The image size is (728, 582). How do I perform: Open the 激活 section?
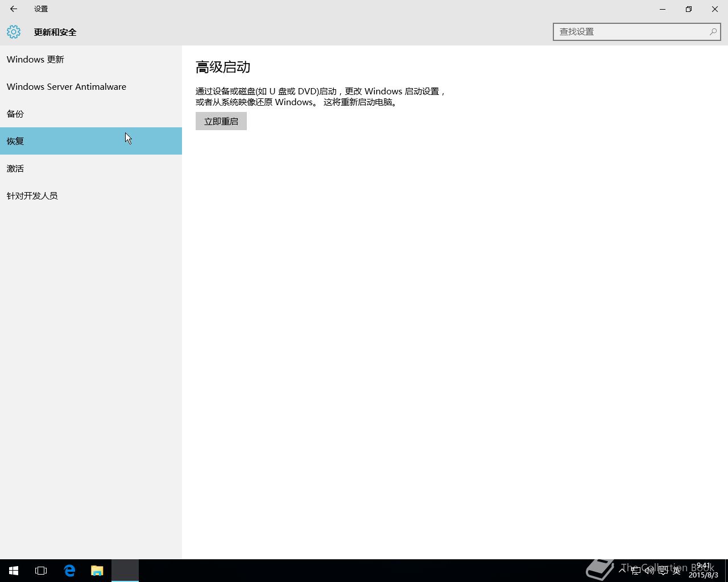point(91,168)
